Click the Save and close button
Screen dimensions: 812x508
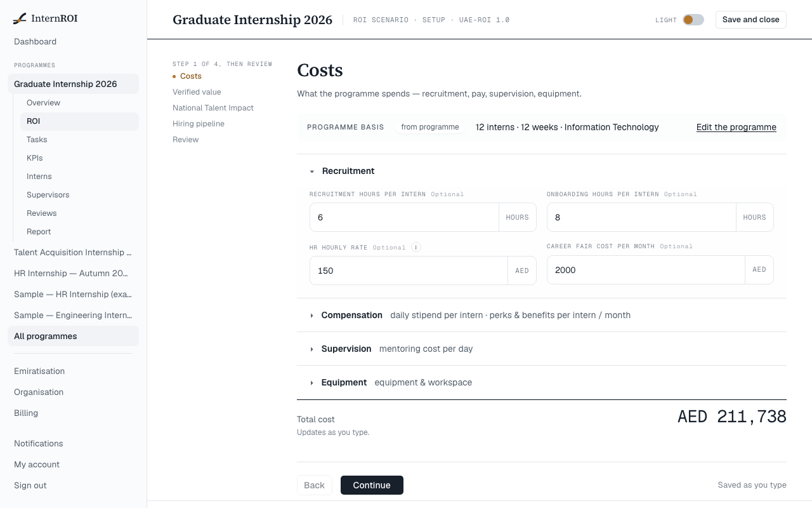(x=751, y=20)
